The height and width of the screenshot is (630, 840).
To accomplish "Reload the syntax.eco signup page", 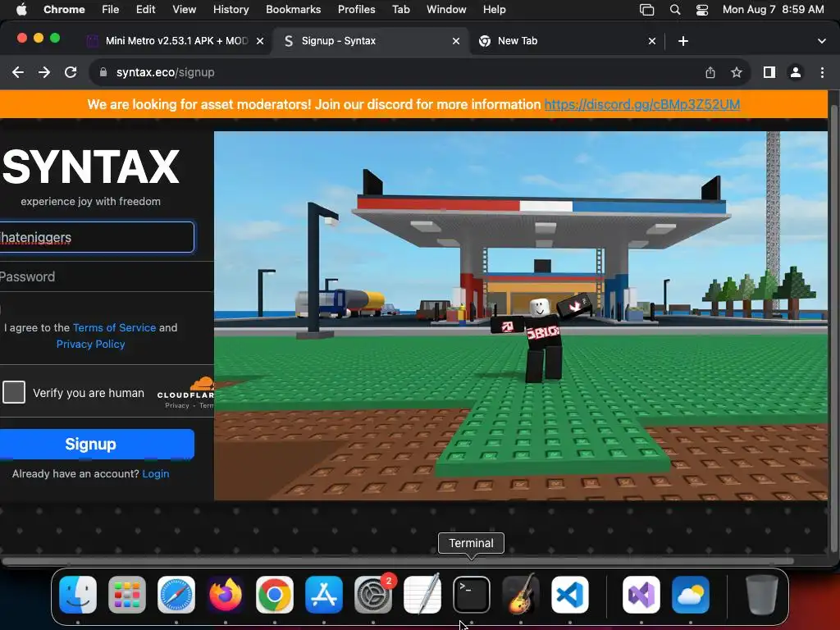I will point(71,72).
